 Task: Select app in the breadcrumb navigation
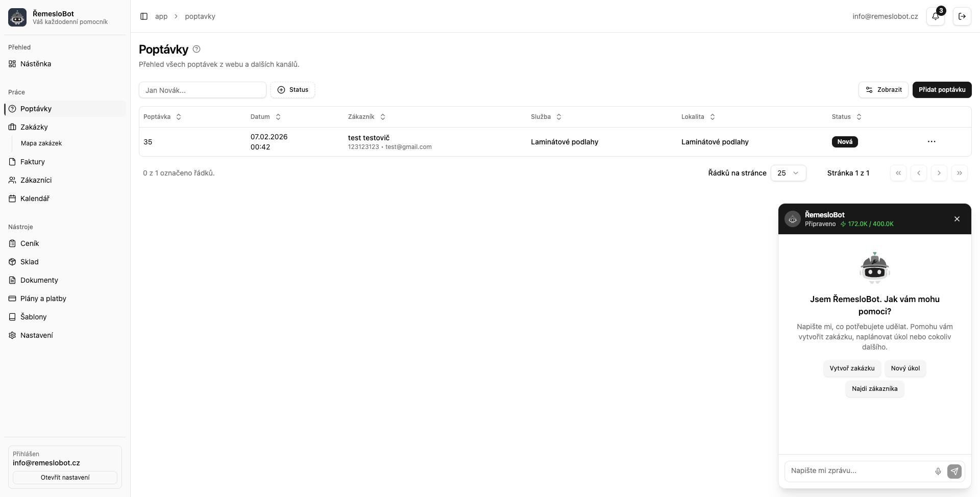coord(161,16)
